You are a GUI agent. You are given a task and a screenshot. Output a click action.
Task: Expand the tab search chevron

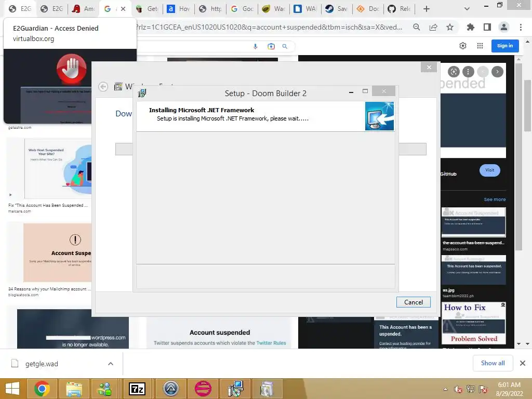(x=467, y=9)
